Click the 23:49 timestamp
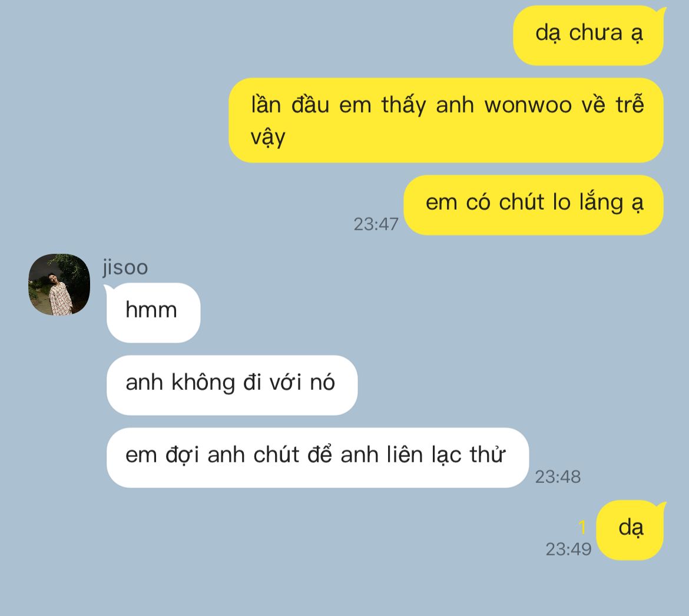 568,549
